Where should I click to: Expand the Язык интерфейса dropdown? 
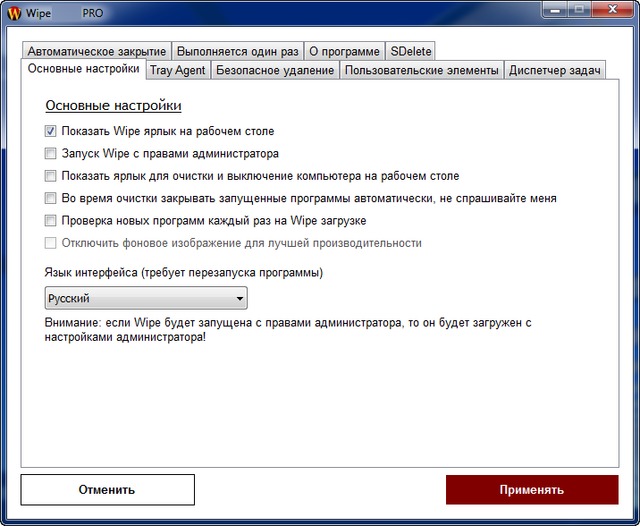[146, 298]
